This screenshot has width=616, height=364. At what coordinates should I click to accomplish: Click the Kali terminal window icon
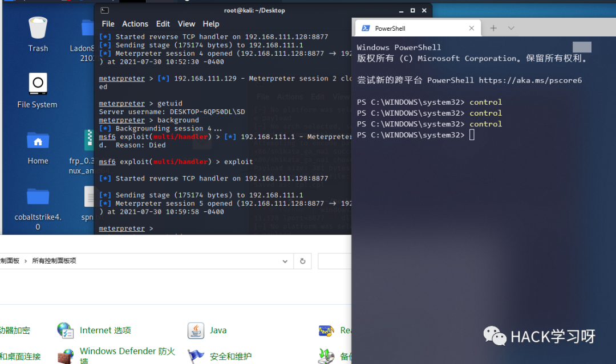[x=104, y=11]
